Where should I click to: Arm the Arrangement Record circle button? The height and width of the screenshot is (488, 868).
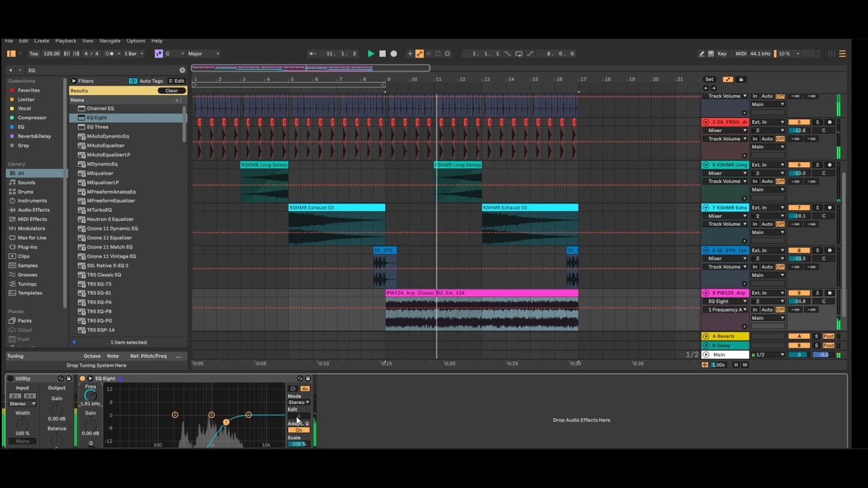(393, 54)
